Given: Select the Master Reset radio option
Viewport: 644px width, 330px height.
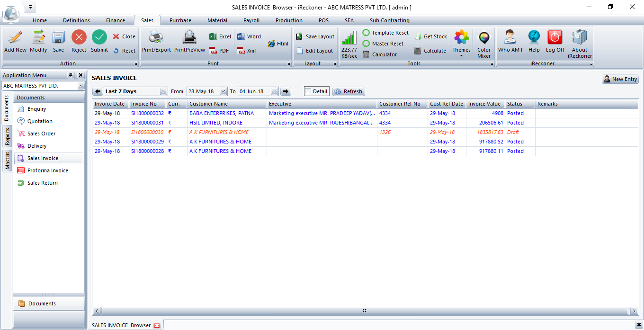Looking at the screenshot, I should coord(366,44).
